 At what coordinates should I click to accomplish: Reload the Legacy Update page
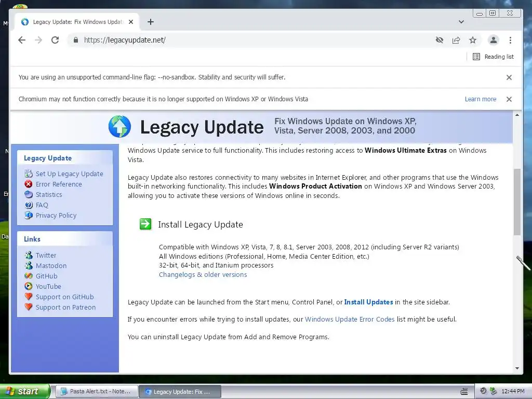pos(55,40)
